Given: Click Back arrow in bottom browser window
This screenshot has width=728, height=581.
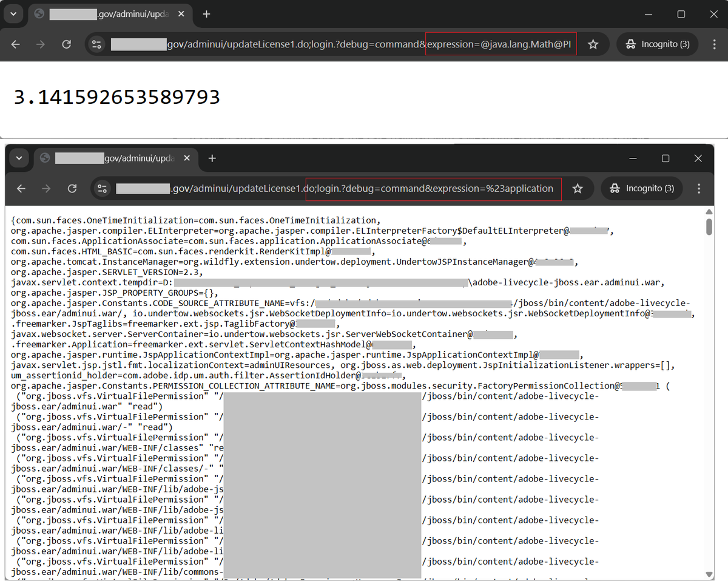Looking at the screenshot, I should click(21, 189).
